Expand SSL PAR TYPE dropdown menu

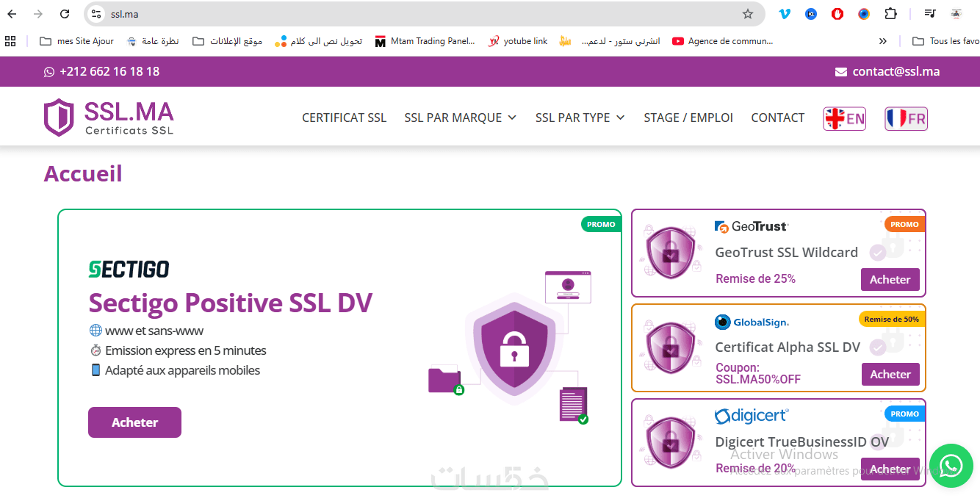pos(580,118)
